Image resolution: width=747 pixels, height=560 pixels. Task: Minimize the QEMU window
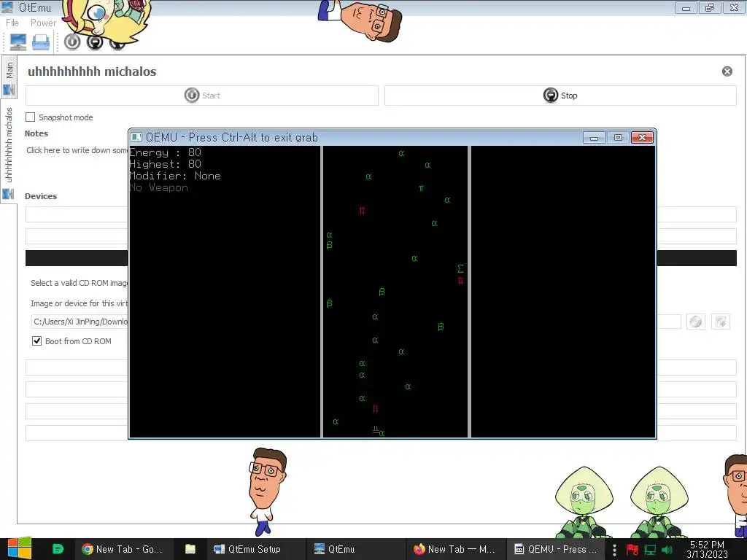pyautogui.click(x=594, y=138)
